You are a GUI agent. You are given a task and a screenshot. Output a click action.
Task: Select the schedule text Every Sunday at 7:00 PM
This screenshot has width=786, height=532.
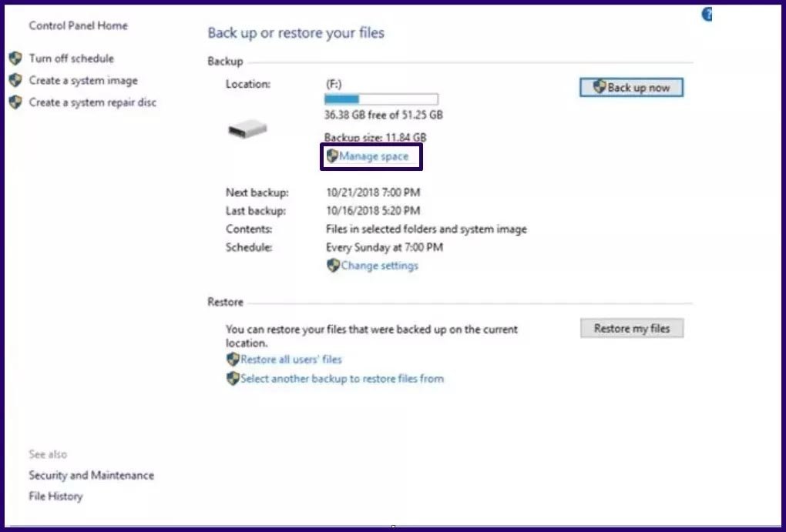(x=385, y=247)
